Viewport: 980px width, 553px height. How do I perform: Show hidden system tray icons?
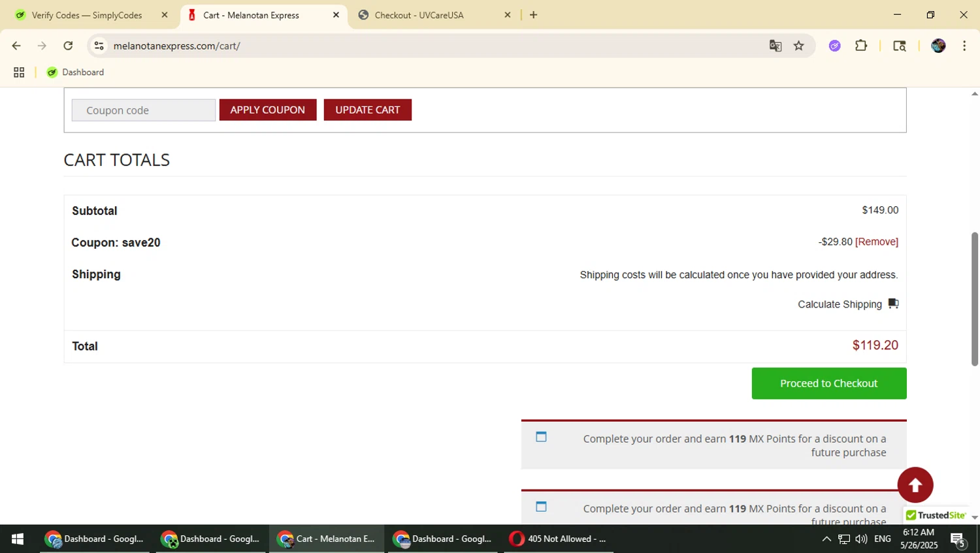click(826, 539)
